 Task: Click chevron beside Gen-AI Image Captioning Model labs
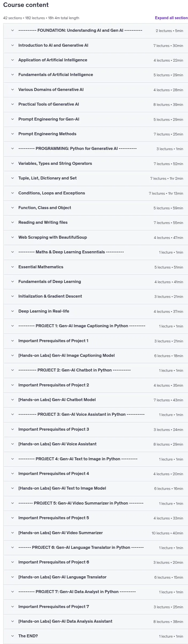12,355
